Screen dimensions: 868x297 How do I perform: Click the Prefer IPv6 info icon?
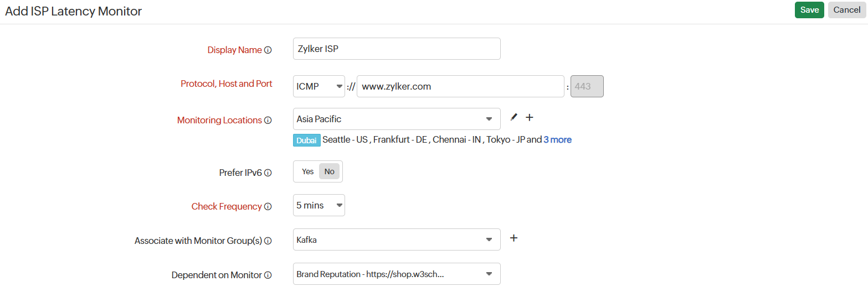(x=268, y=173)
